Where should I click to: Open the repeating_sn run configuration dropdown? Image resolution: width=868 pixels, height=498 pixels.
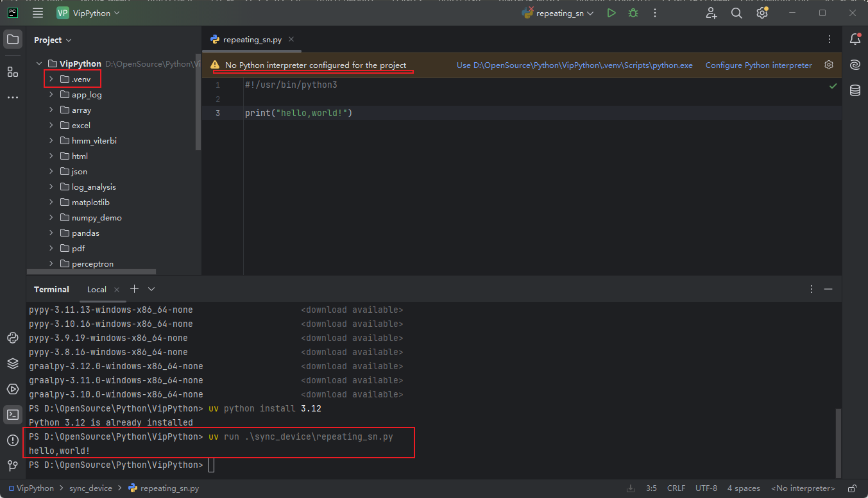pos(557,13)
